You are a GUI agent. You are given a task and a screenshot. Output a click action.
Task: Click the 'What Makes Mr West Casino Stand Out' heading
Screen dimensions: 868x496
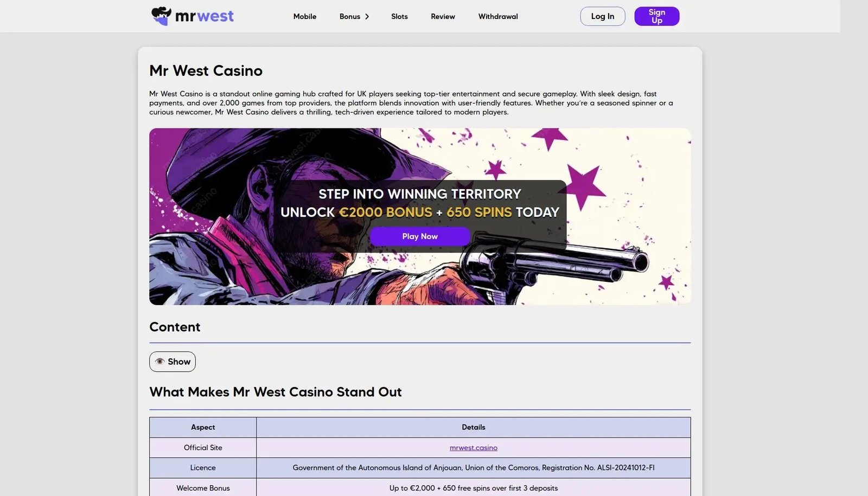tap(276, 392)
